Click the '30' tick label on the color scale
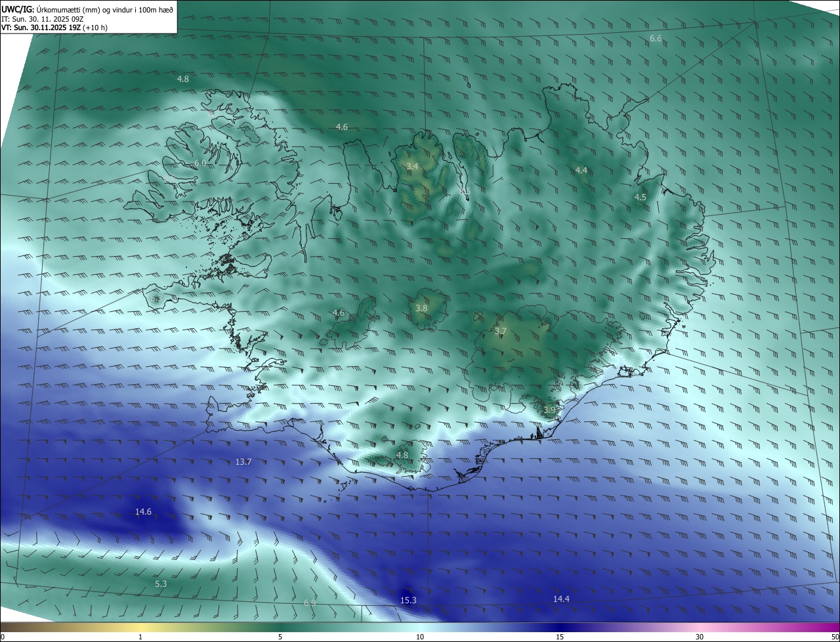 (x=700, y=637)
